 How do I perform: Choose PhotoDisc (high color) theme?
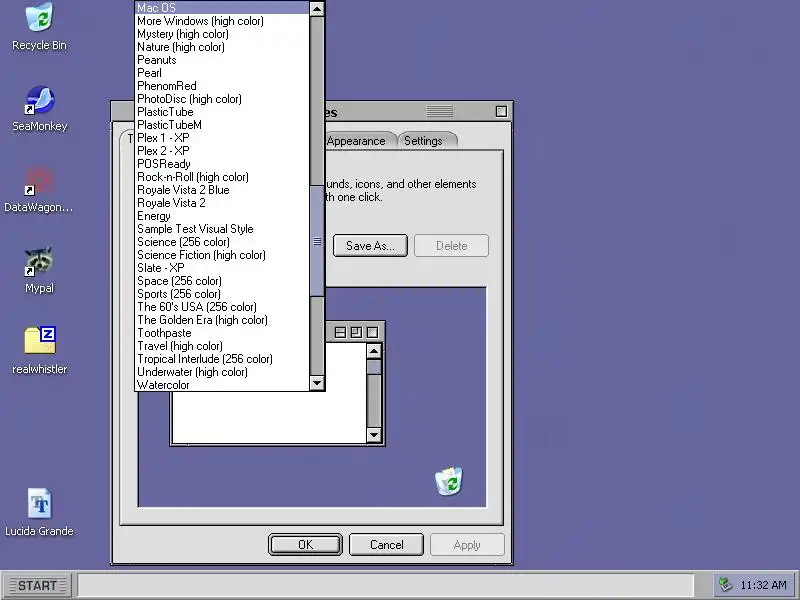click(222, 99)
